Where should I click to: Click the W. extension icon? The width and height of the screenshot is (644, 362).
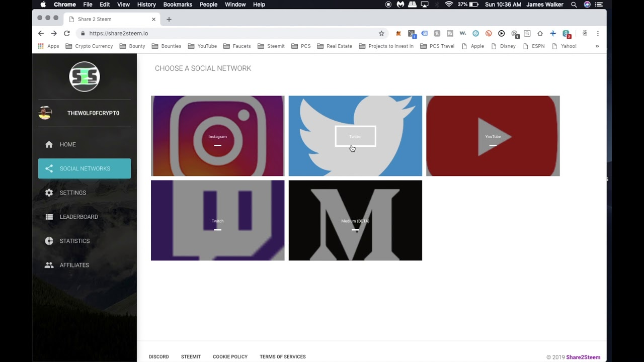[x=463, y=33]
